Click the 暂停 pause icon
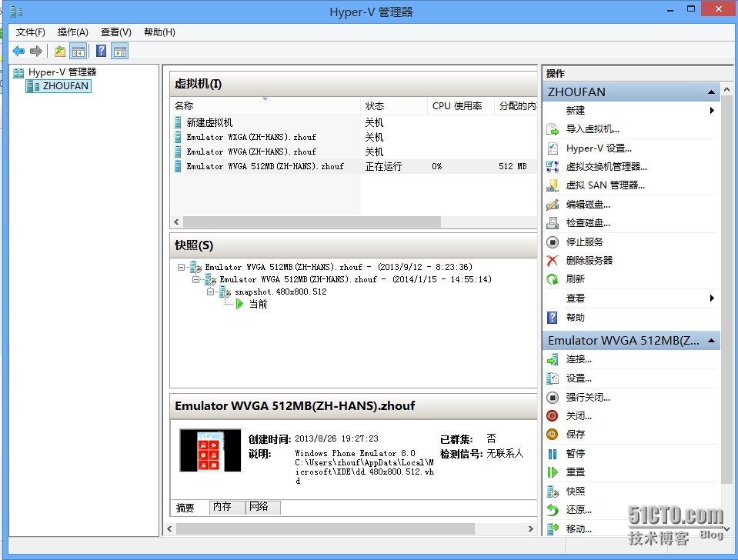This screenshot has width=738, height=560. (552, 454)
